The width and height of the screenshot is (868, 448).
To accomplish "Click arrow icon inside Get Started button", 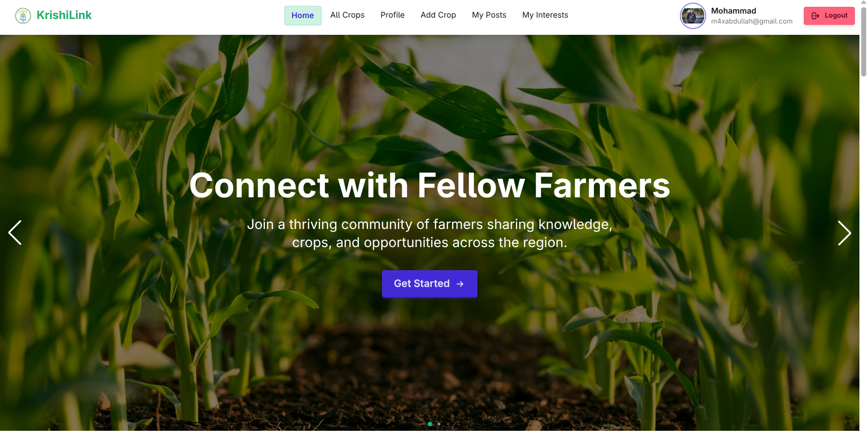I will coord(460,284).
